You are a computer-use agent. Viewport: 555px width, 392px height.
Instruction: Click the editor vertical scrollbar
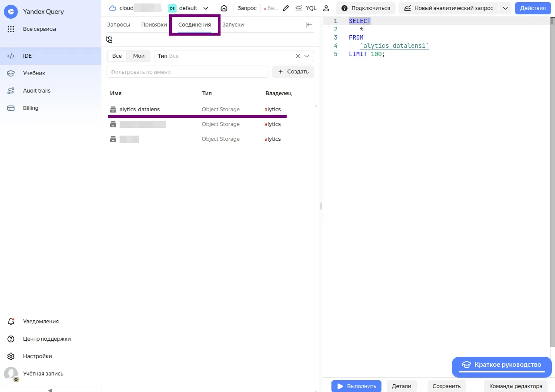click(552, 183)
